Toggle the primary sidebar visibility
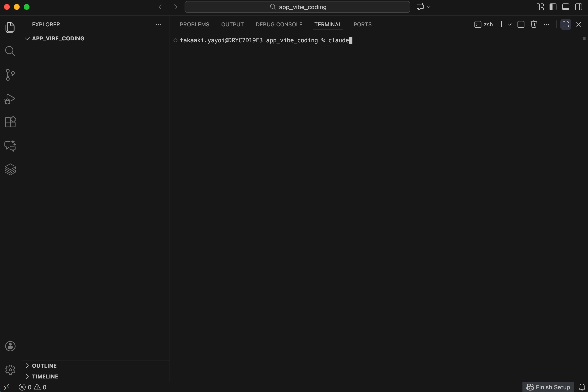Screen dimensions: 588x392 coord(553,7)
